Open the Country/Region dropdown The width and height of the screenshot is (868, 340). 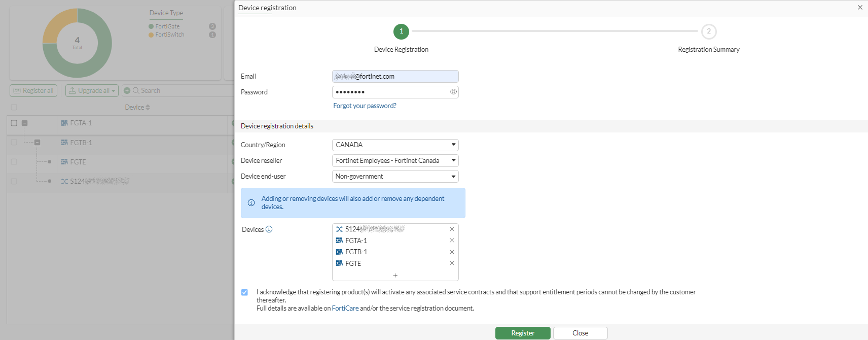tap(395, 145)
